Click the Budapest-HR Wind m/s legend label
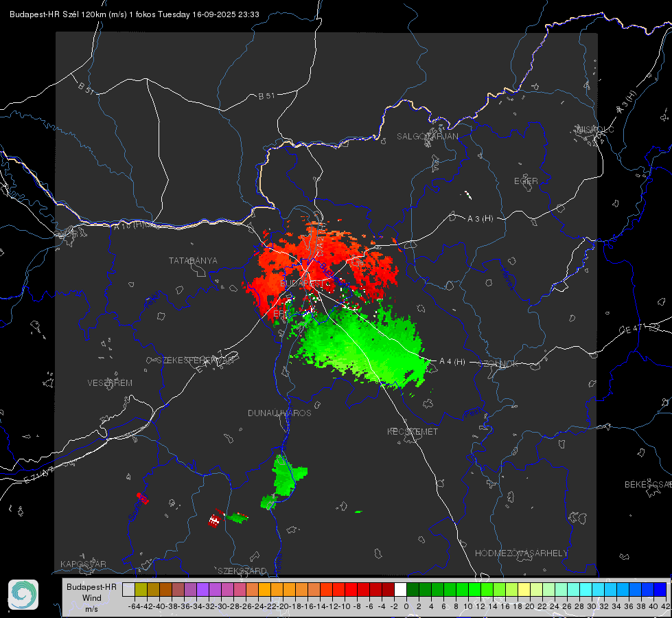This screenshot has height=618, width=672. pos(92,597)
